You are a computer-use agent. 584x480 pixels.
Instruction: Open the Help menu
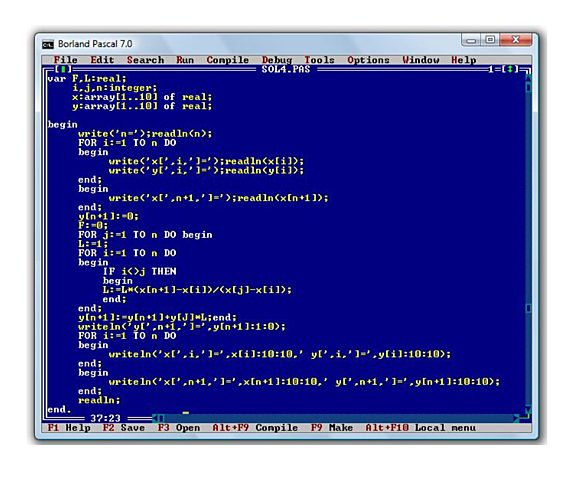tap(464, 60)
